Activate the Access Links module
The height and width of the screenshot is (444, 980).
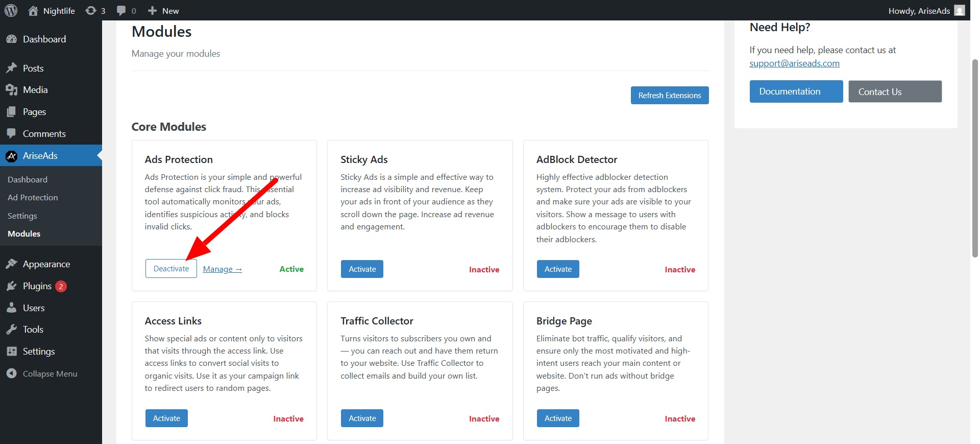coord(166,418)
